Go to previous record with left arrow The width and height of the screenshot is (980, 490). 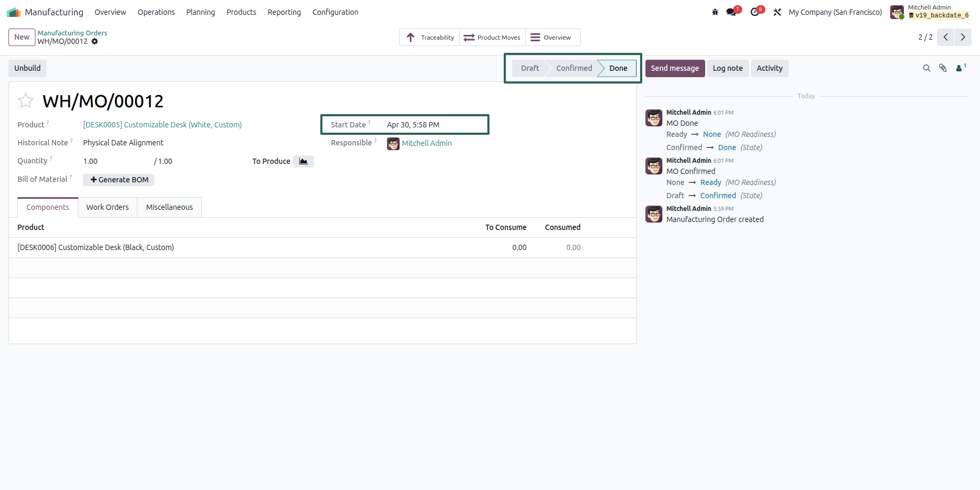(x=946, y=37)
